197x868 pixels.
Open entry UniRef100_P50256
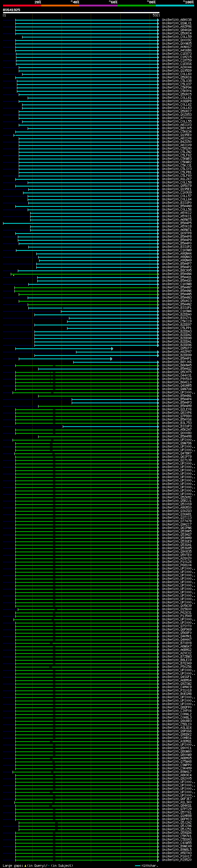pos(177,667)
